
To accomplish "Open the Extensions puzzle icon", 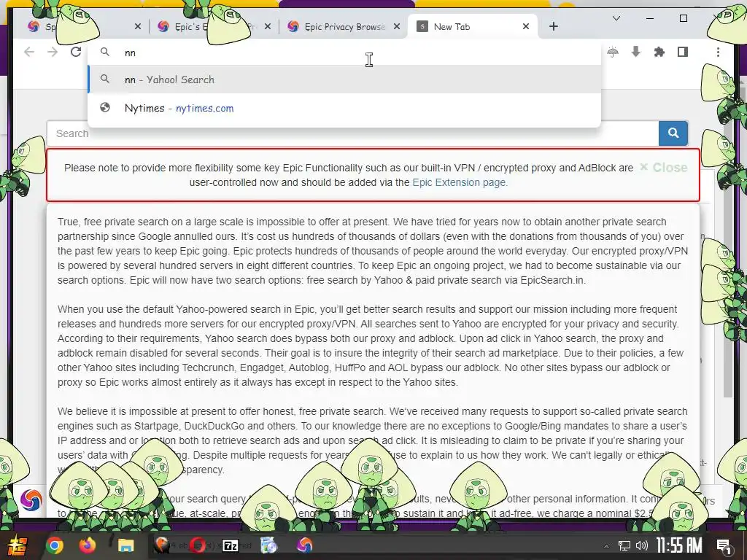I will pos(659,52).
